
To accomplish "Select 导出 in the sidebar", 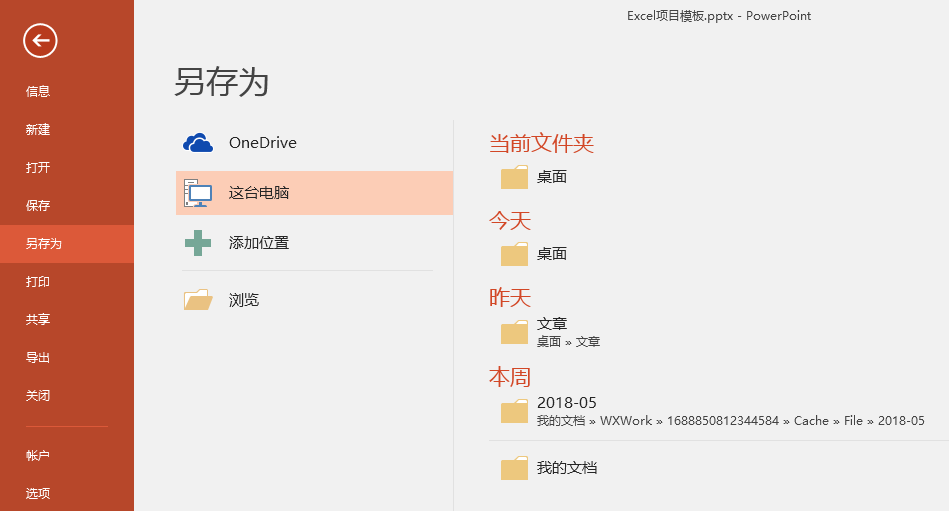I will 38,358.
